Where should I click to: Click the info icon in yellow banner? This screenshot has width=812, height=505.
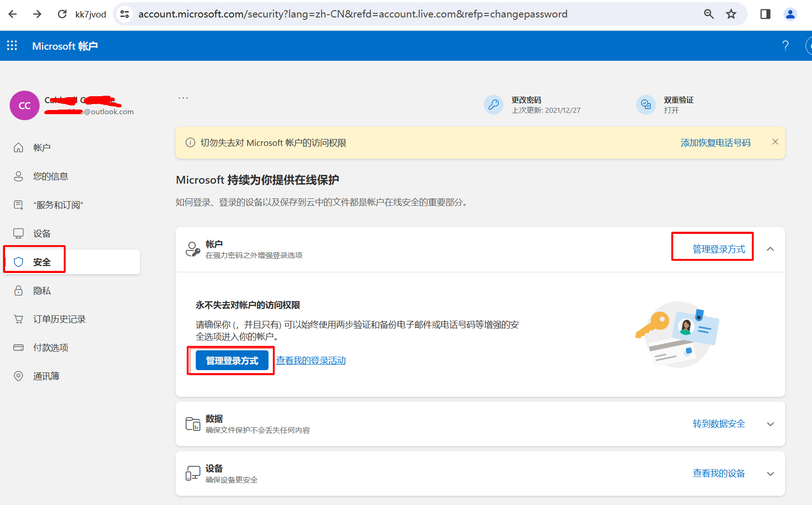[x=190, y=143]
